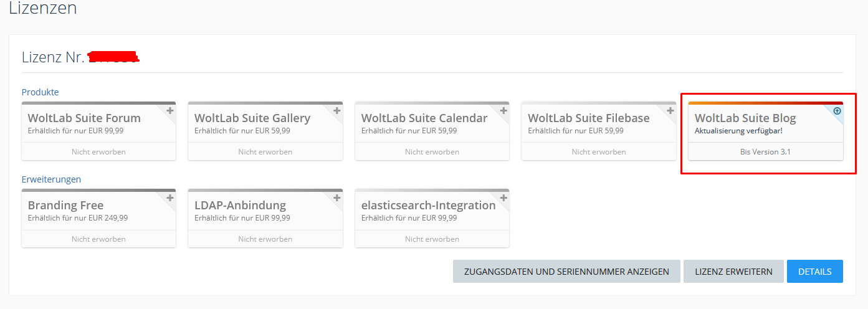Click the plus icon on Branding Free
Image resolution: width=868 pixels, height=309 pixels.
tap(170, 198)
